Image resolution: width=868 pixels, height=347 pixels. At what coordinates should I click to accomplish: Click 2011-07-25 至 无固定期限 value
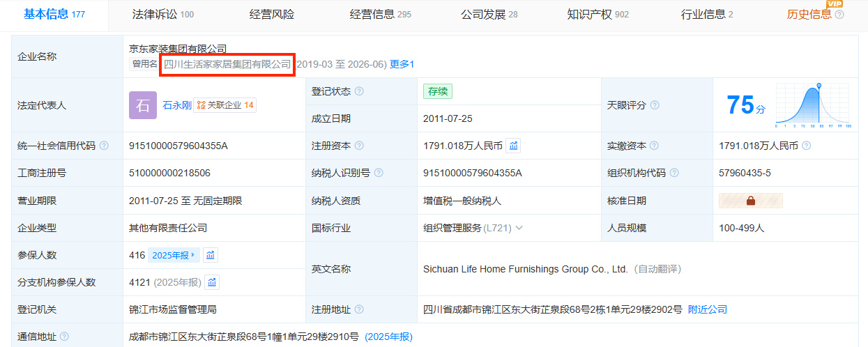point(185,201)
